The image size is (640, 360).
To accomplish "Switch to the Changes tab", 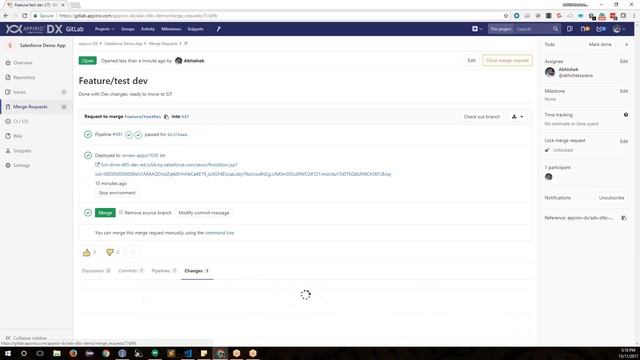I will point(197,271).
